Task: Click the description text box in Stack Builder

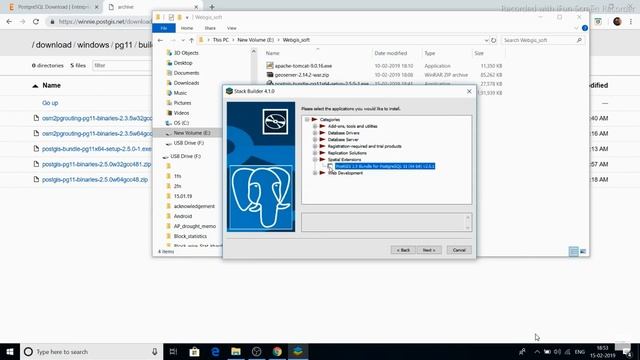Action: point(387,222)
